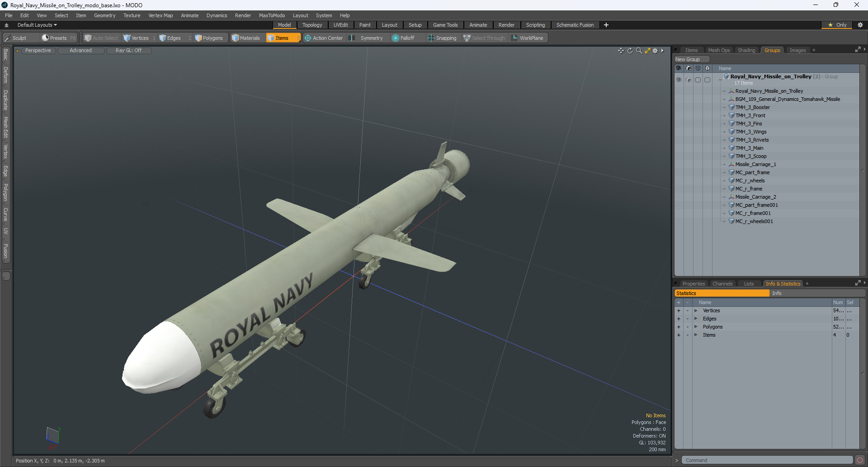Open the Presets browser

[59, 38]
